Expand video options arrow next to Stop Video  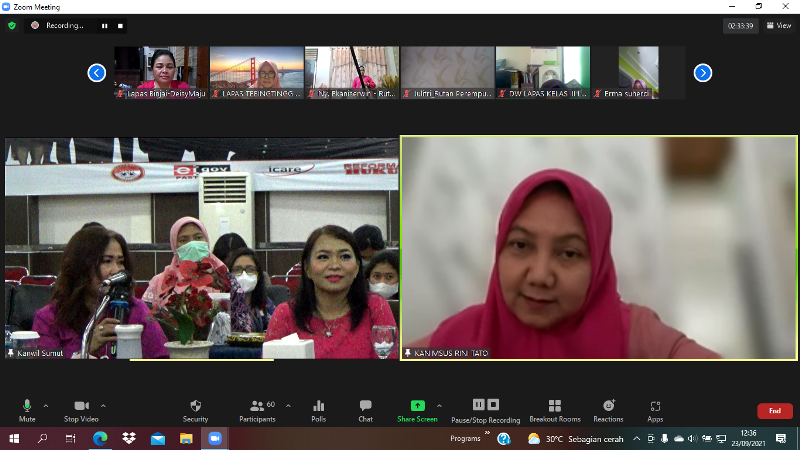pyautogui.click(x=104, y=405)
